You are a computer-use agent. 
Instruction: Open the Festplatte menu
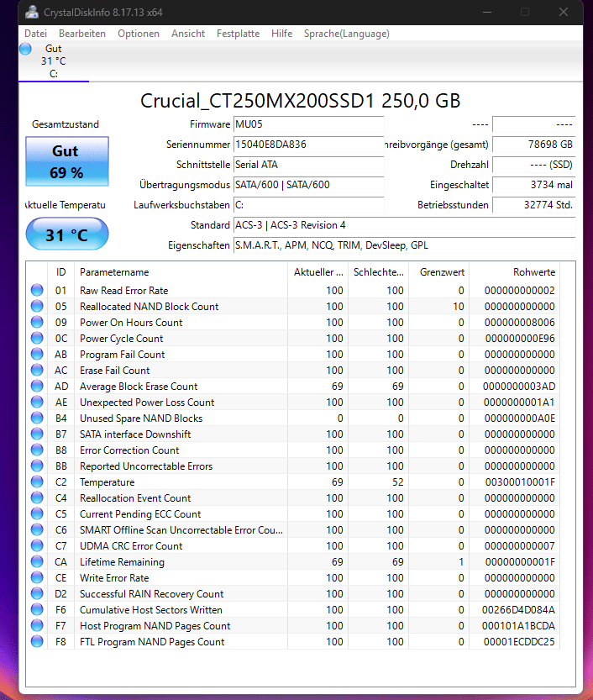point(238,34)
